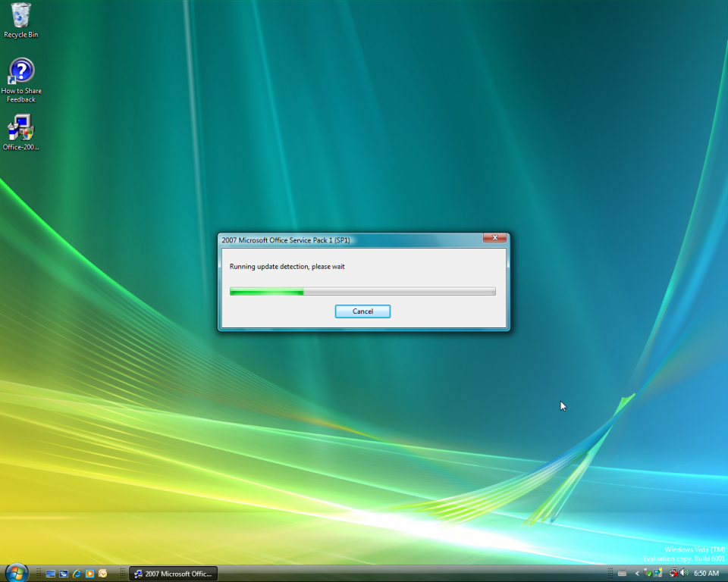Image resolution: width=728 pixels, height=582 pixels.
Task: Click the Safely Remove Hardware tray icon
Action: coord(648,574)
